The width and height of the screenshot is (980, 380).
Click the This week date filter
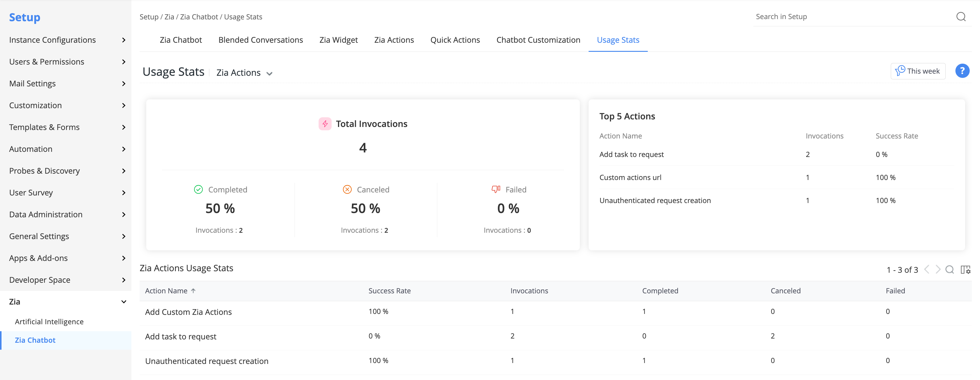917,71
